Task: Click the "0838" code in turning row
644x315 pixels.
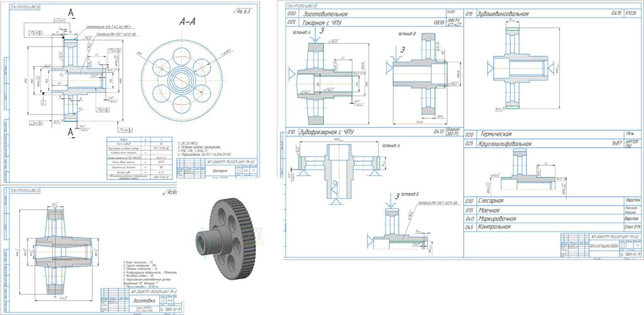Action: click(439, 23)
